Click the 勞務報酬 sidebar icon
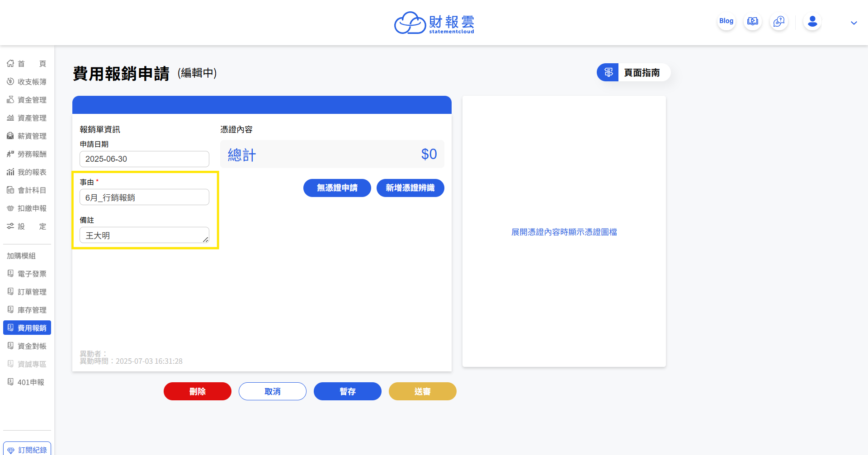The image size is (868, 455). pos(10,154)
